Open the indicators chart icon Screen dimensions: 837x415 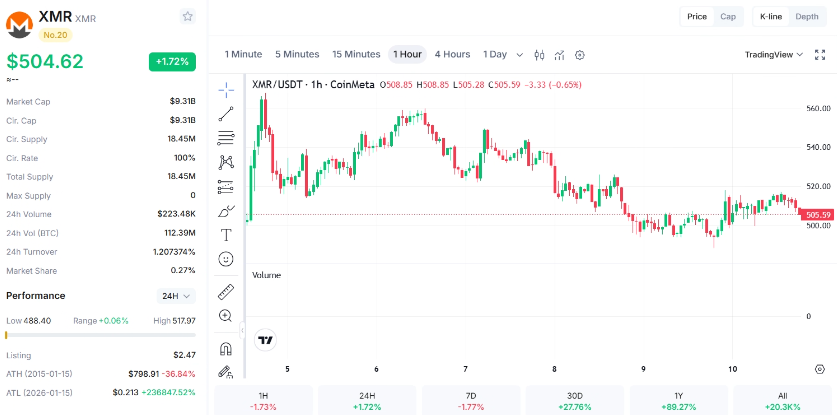pyautogui.click(x=559, y=54)
